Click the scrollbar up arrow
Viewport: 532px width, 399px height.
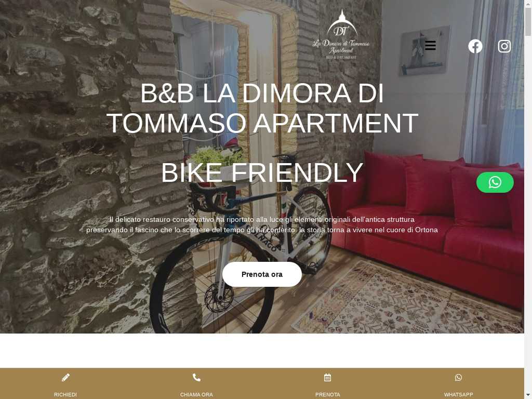[x=528, y=3]
